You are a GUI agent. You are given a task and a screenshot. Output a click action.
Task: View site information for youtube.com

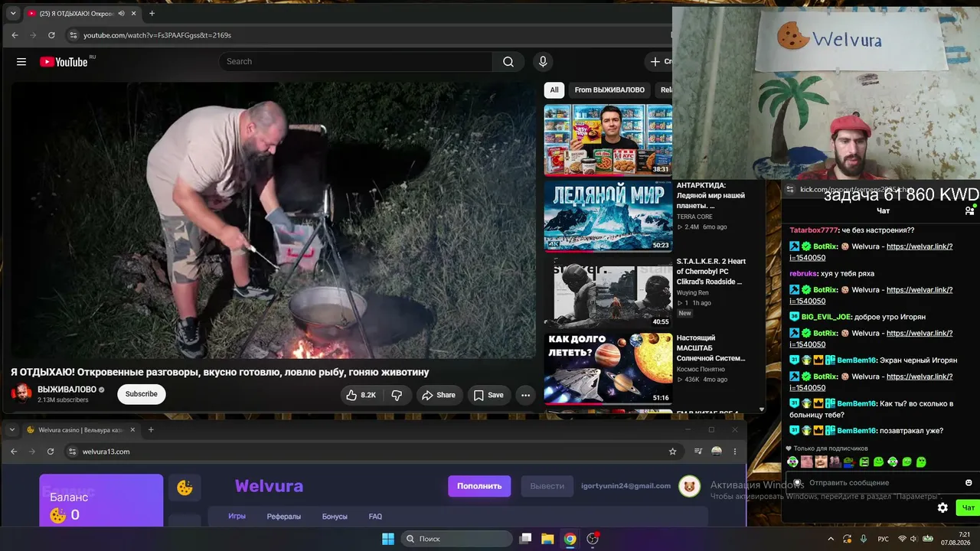coord(73,35)
